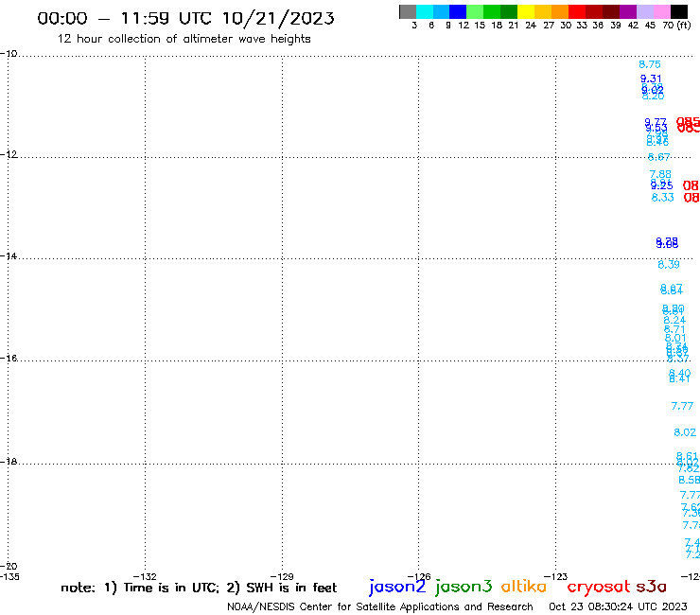The height and width of the screenshot is (615, 700).
Task: Click the longitude axis label -123
Action: [x=556, y=576]
